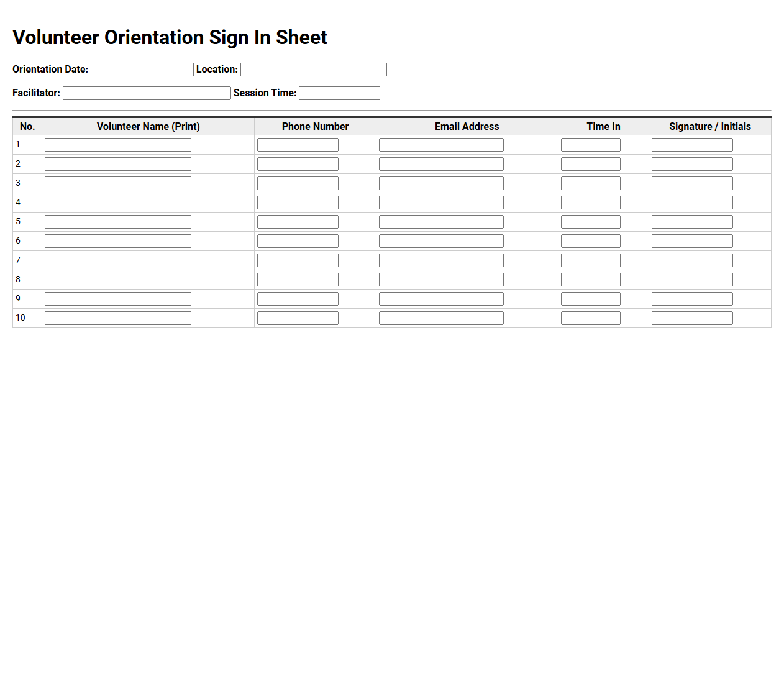Image resolution: width=784 pixels, height=696 pixels.
Task: Click the 'Volunteer Orientation Sign In Sheet' heading
Action: [x=170, y=37]
